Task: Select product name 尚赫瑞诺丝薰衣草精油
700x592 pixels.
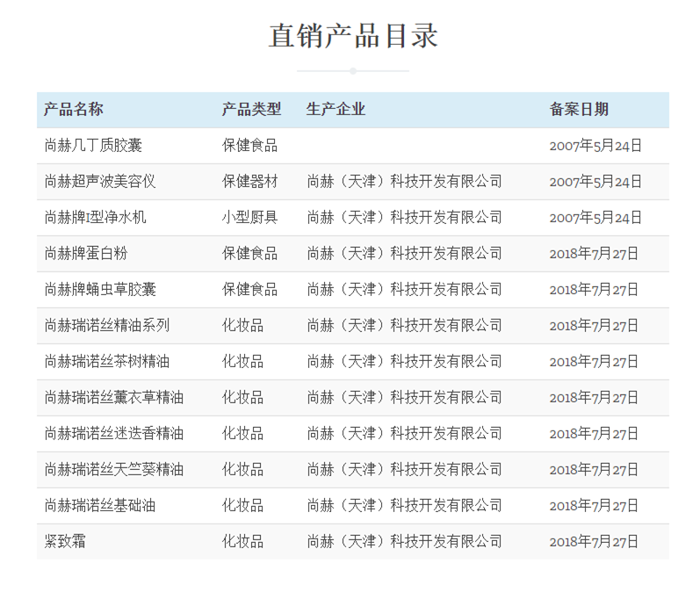Action: point(114,398)
